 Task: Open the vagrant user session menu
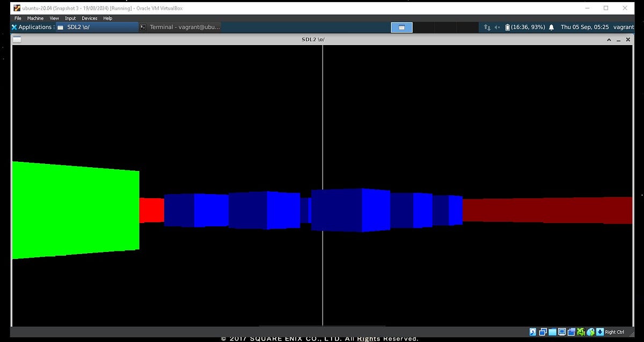(623, 27)
